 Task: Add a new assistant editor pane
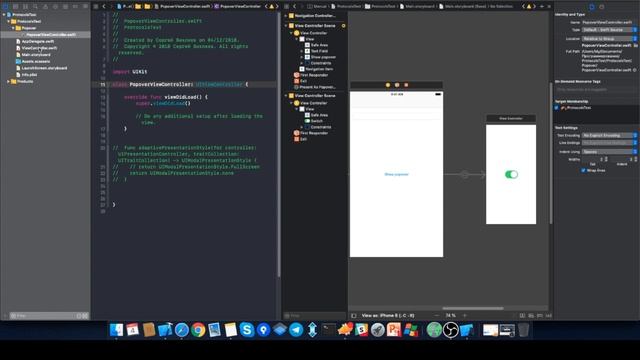(x=542, y=7)
